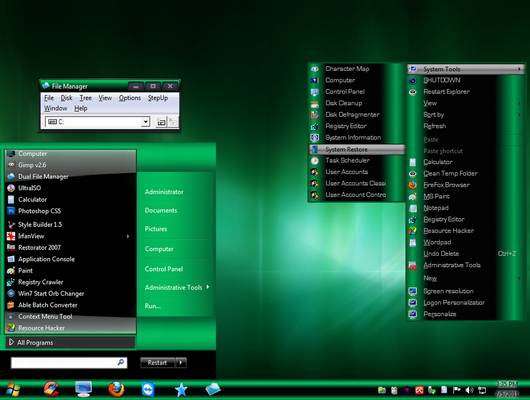This screenshot has width=530, height=400.
Task: Select System Restore in the submenu
Action: pyautogui.click(x=357, y=149)
